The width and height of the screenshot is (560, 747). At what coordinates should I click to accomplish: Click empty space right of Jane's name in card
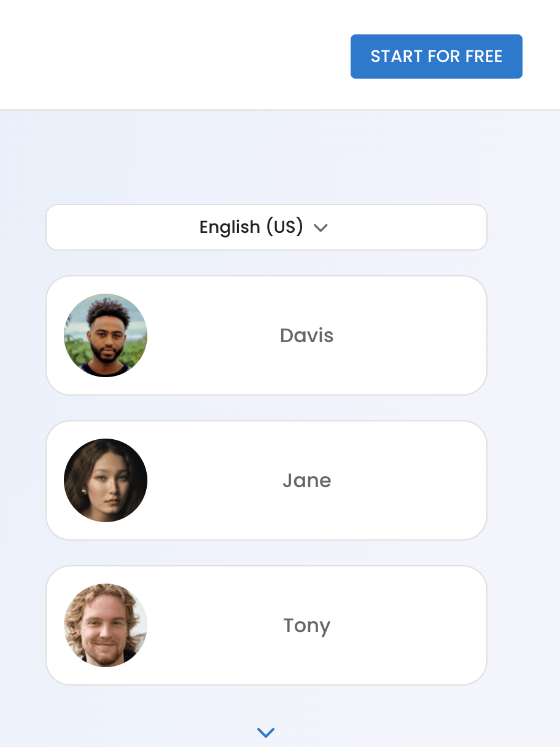click(x=411, y=480)
